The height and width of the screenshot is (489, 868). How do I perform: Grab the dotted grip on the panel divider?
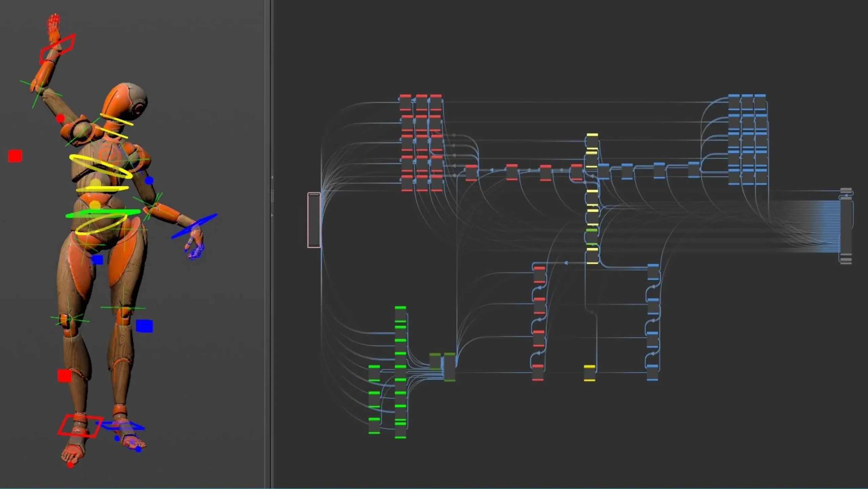coord(272,196)
